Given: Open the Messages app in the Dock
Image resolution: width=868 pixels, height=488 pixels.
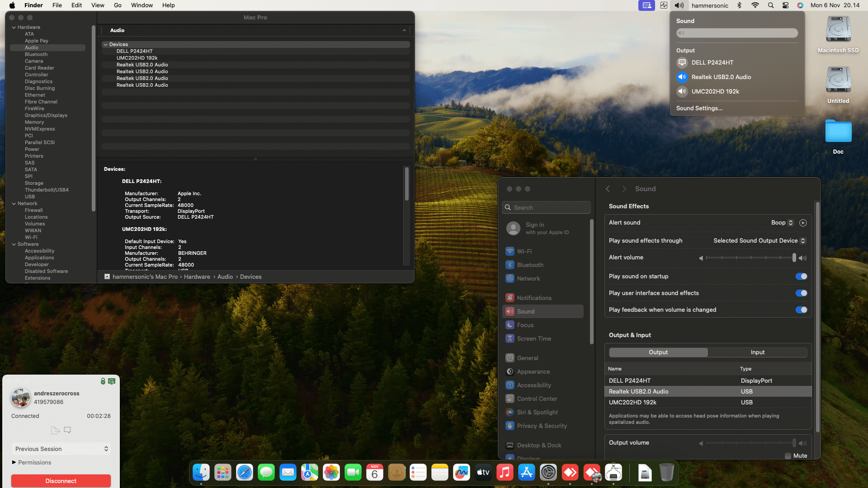Looking at the screenshot, I should click(266, 473).
